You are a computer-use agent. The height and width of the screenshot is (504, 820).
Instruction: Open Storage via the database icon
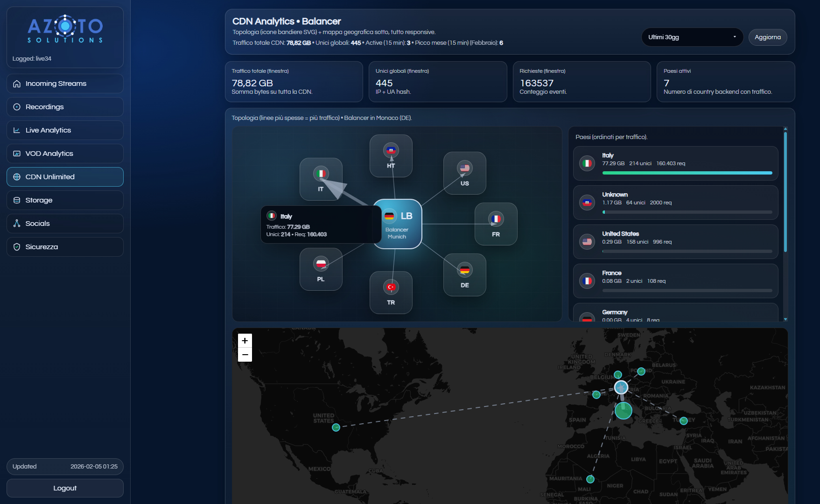pos(16,200)
